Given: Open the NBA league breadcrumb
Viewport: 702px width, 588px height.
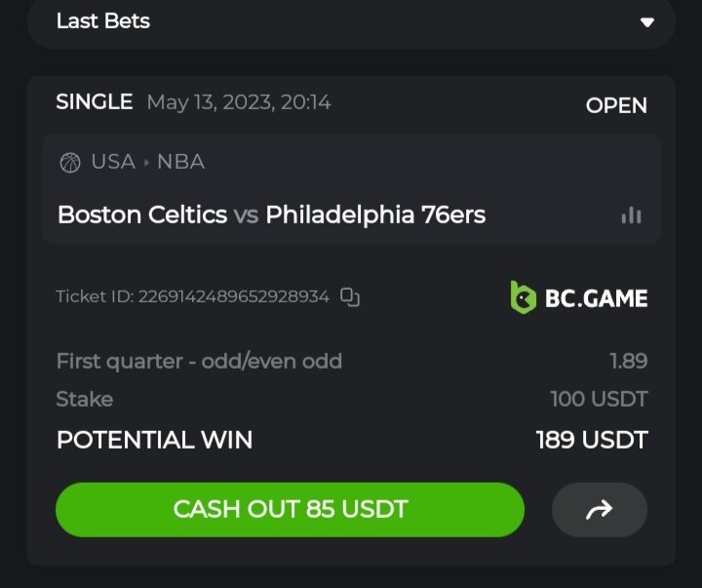Looking at the screenshot, I should (180, 162).
